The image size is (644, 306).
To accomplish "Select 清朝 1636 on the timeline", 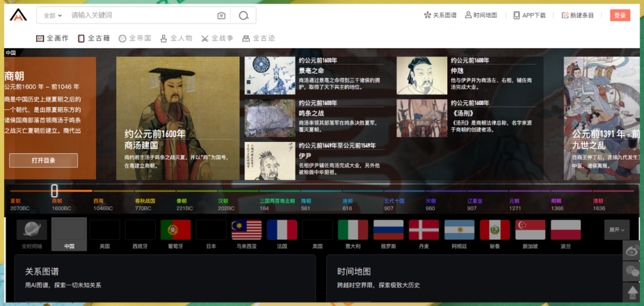I will pos(599,205).
